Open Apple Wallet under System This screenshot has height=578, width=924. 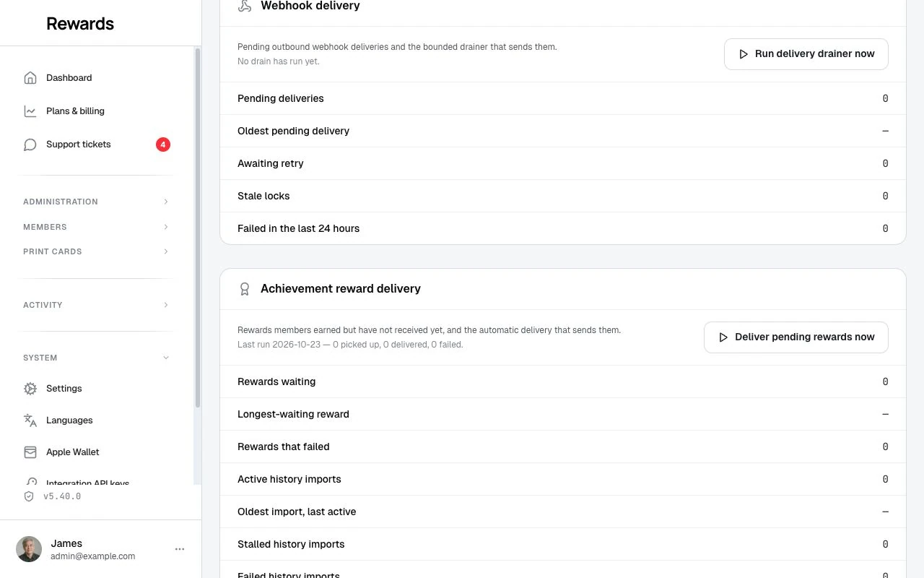coord(97,452)
